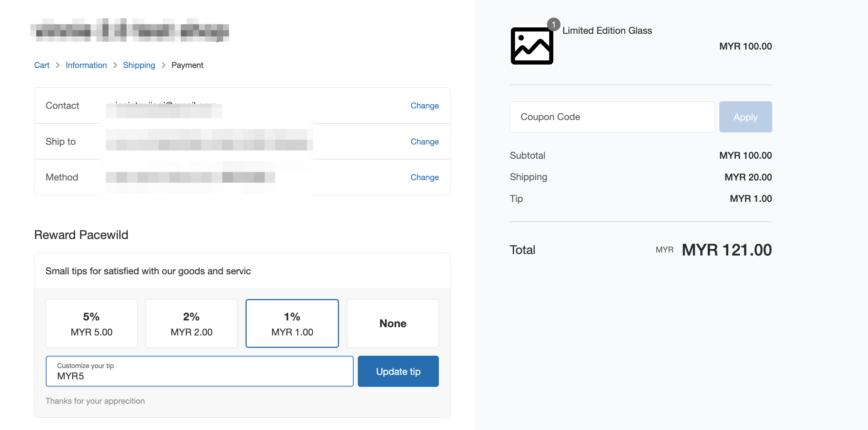Select the 1% tip option
This screenshot has height=430, width=868.
(292, 323)
